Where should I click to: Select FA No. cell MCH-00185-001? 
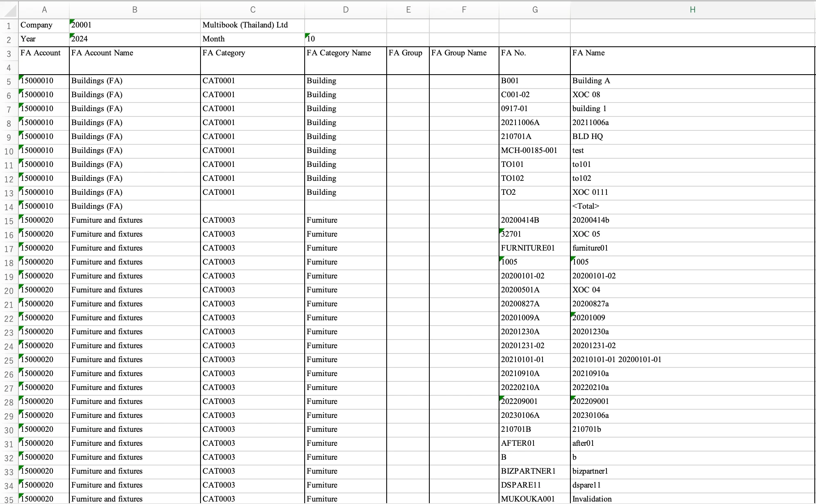pyautogui.click(x=534, y=151)
